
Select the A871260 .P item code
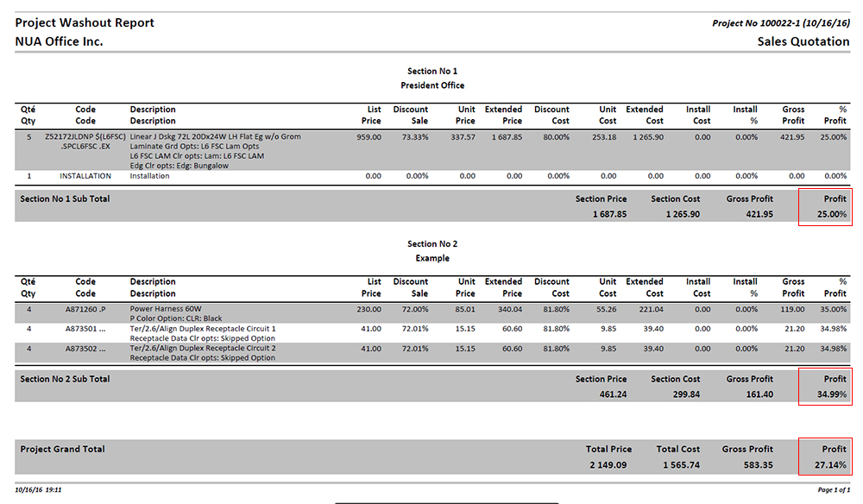[85, 308]
